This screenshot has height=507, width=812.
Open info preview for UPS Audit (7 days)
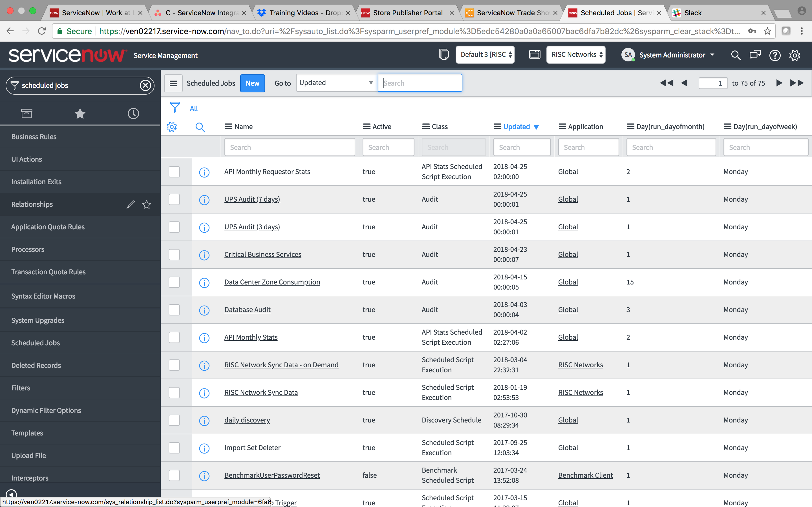coord(204,200)
